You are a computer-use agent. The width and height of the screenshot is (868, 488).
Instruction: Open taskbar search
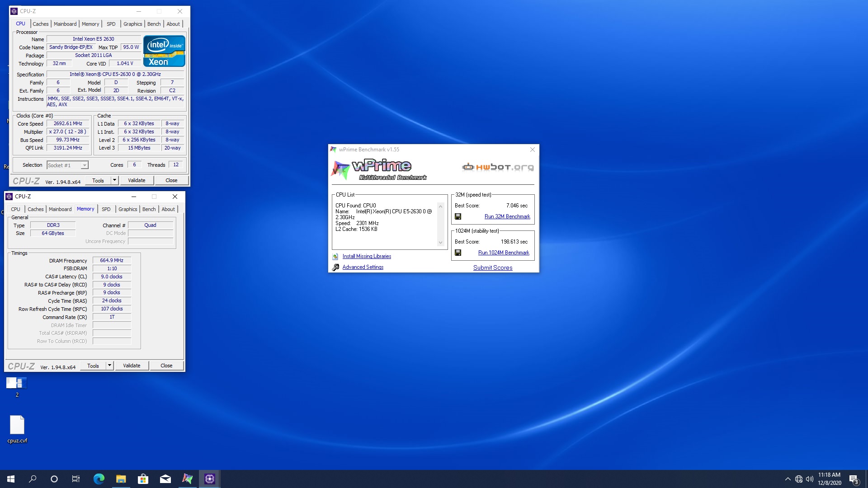[33, 479]
